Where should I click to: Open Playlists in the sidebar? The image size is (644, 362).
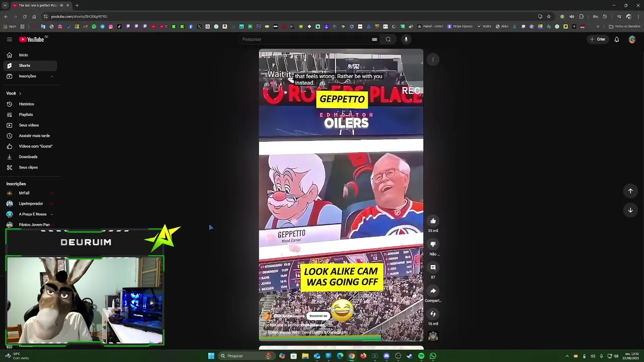coord(30,115)
